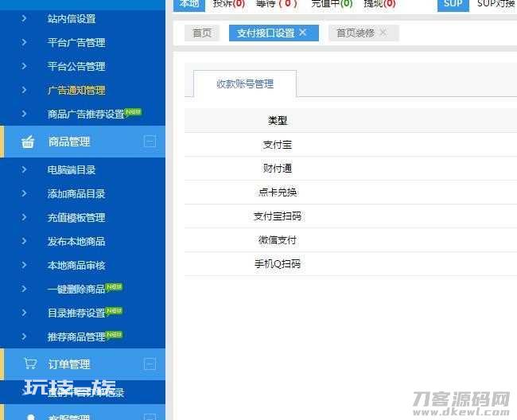Click the 类型 column header
This screenshot has width=517, height=420.
(278, 120)
